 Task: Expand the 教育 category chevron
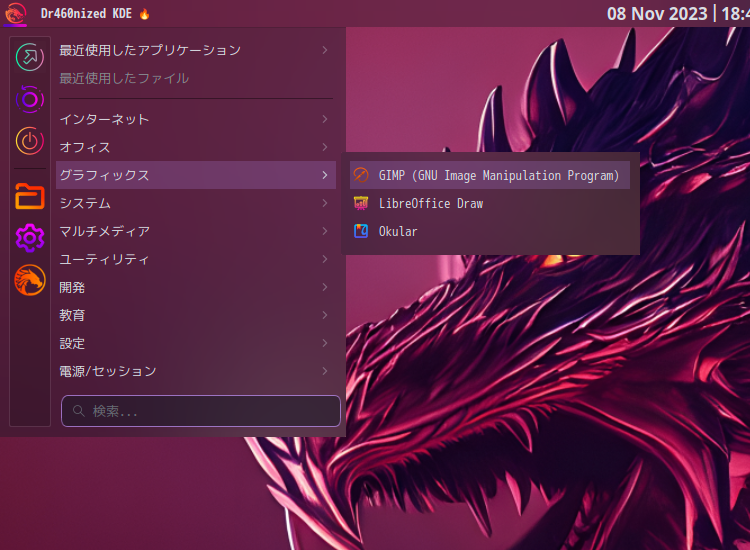pos(325,315)
